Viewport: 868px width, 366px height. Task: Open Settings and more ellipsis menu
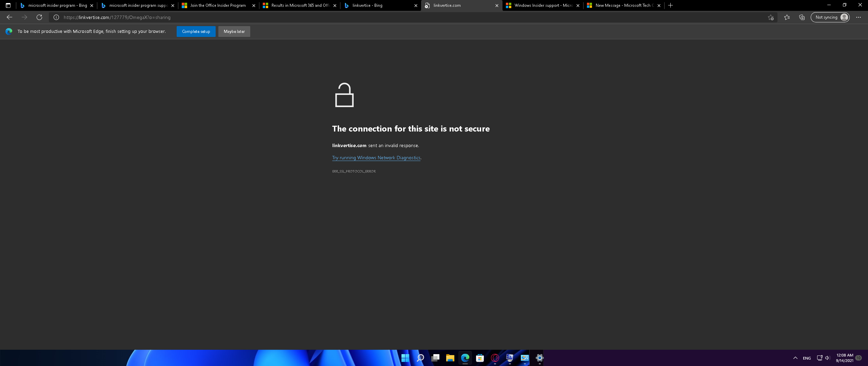point(859,17)
